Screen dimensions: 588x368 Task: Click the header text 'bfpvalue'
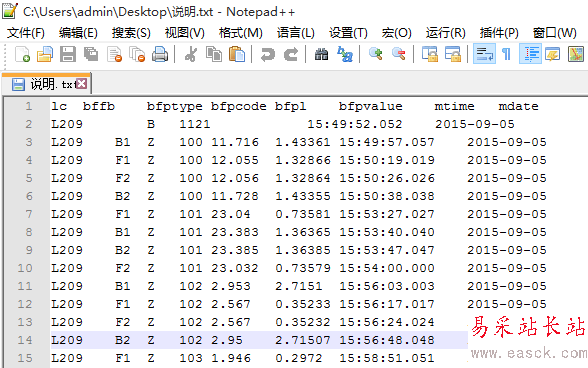click(370, 107)
